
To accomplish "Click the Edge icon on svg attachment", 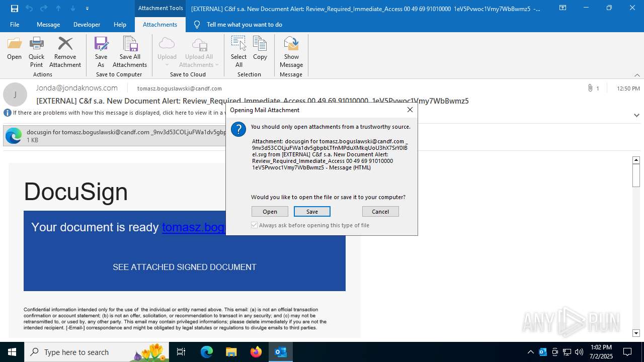I will pos(14,136).
